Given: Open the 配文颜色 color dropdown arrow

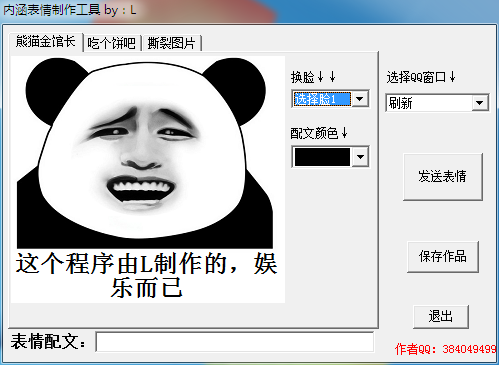Looking at the screenshot, I should point(360,156).
